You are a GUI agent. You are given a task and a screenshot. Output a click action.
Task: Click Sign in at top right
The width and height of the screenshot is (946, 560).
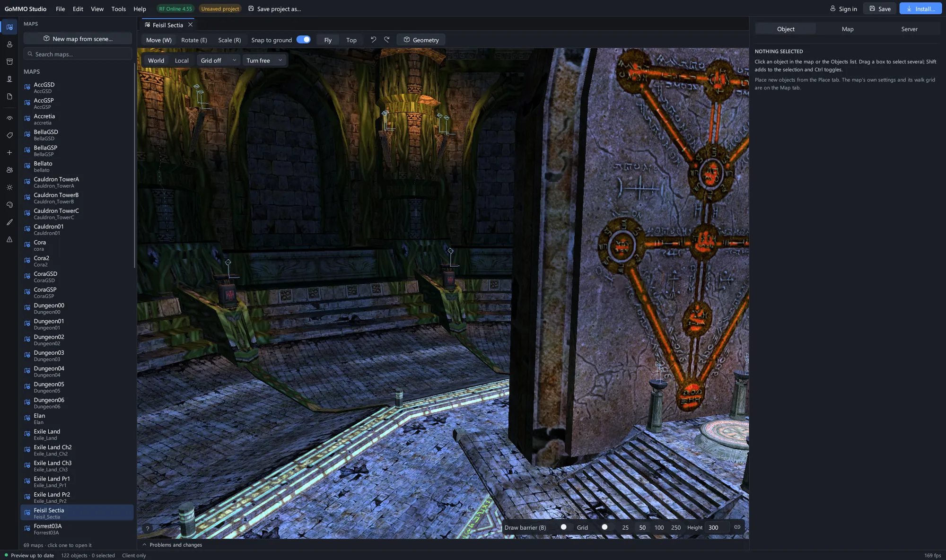click(x=843, y=9)
